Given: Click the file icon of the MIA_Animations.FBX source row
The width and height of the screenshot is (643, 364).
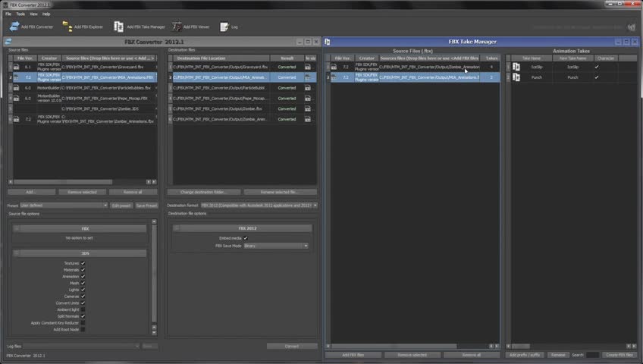Looking at the screenshot, I should click(x=17, y=77).
